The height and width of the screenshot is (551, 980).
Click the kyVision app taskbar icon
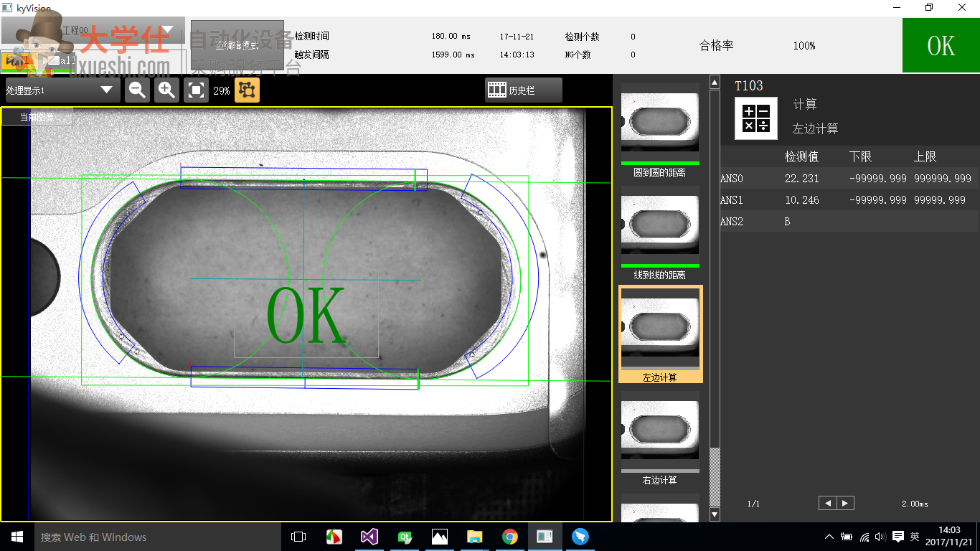545,537
